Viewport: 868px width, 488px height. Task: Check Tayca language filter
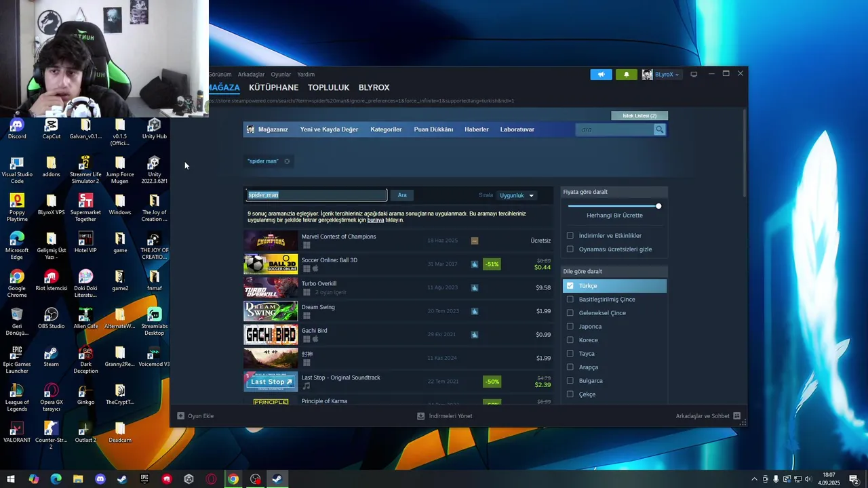(570, 354)
